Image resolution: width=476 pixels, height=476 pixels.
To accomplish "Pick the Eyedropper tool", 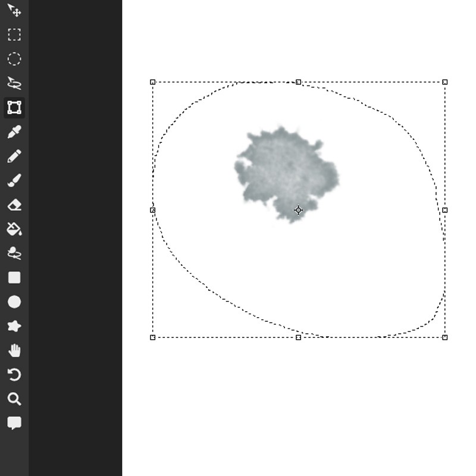I will tap(14, 132).
